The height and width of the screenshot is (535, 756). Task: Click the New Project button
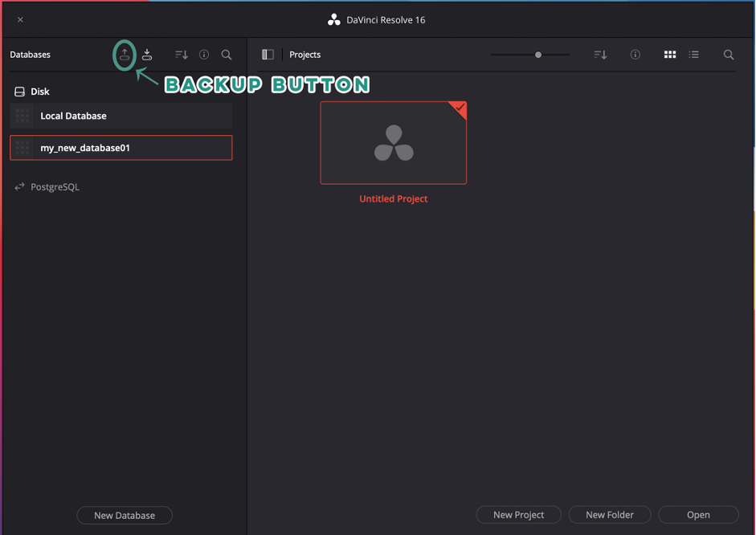point(518,515)
